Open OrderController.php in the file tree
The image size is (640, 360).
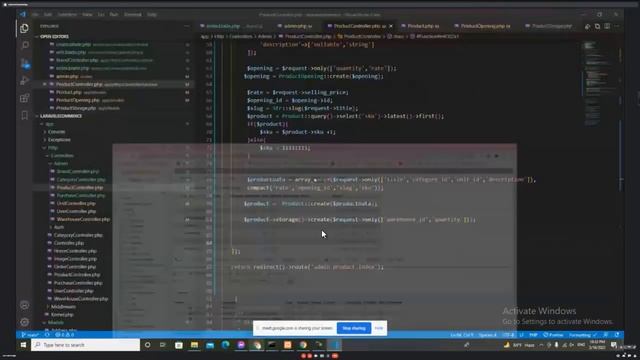tap(75, 267)
